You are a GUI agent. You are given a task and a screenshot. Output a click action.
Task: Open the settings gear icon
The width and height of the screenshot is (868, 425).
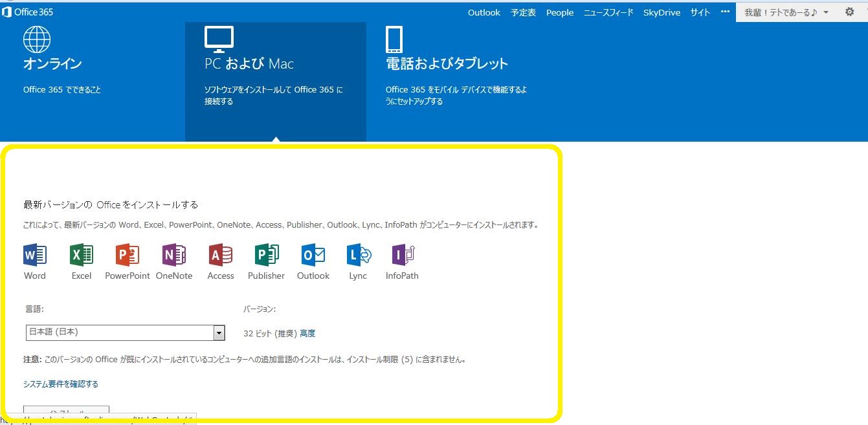pos(850,12)
